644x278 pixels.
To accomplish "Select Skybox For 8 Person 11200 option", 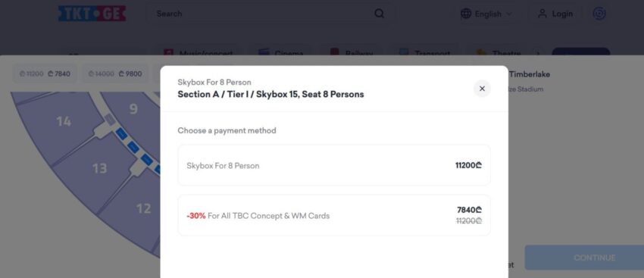I will 334,165.
